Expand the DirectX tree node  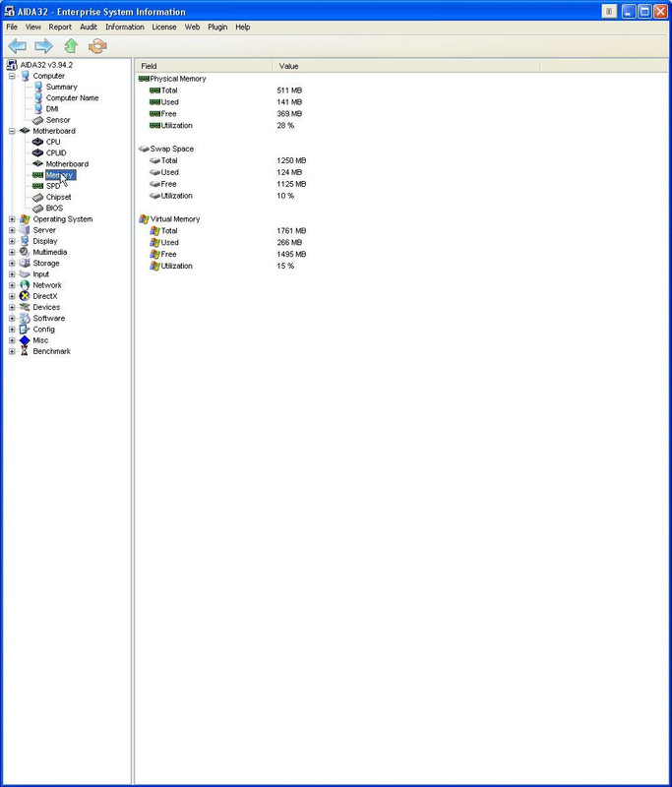[12, 296]
